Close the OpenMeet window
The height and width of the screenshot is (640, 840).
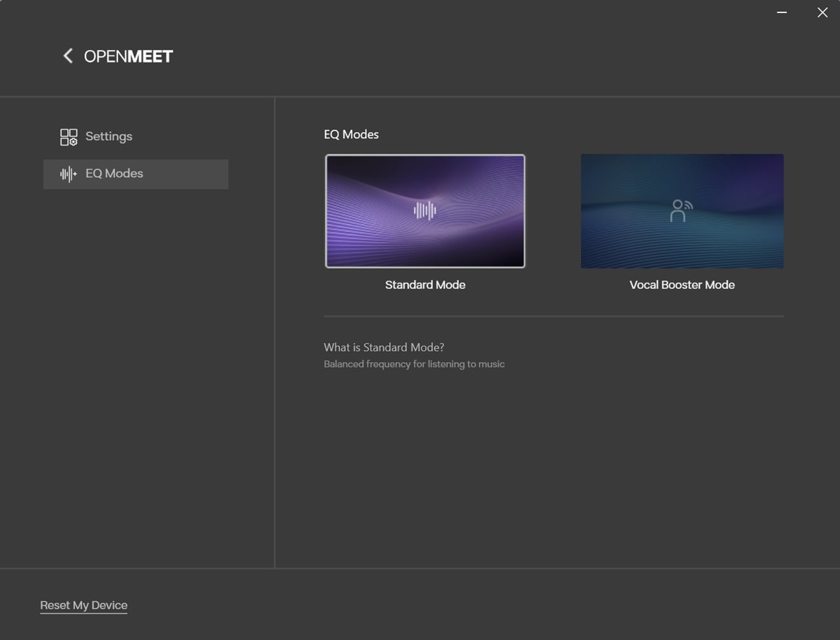823,12
